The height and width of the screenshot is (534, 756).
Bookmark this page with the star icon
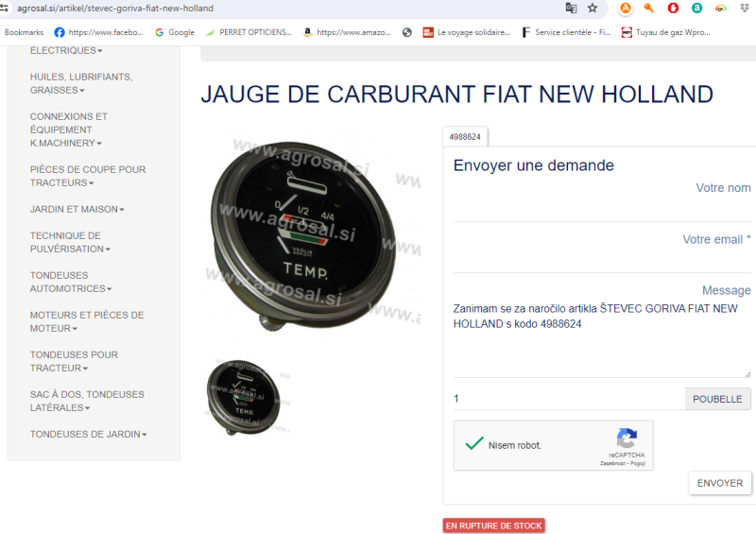coord(593,8)
